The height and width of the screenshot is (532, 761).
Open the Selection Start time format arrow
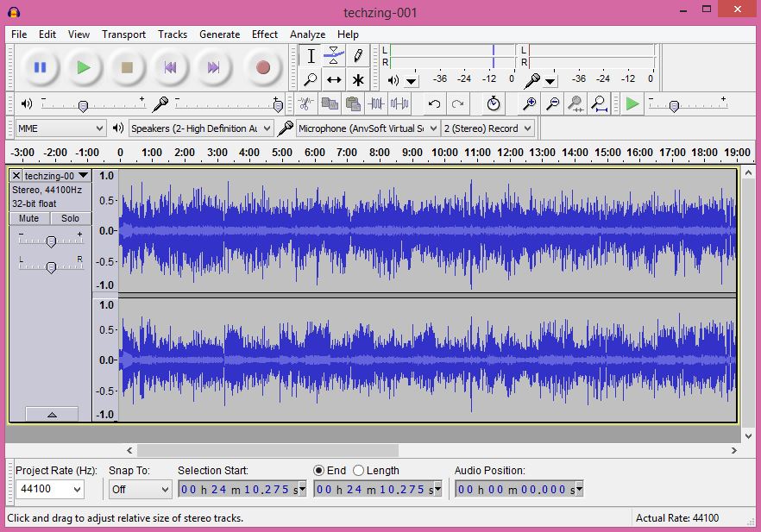pyautogui.click(x=302, y=489)
